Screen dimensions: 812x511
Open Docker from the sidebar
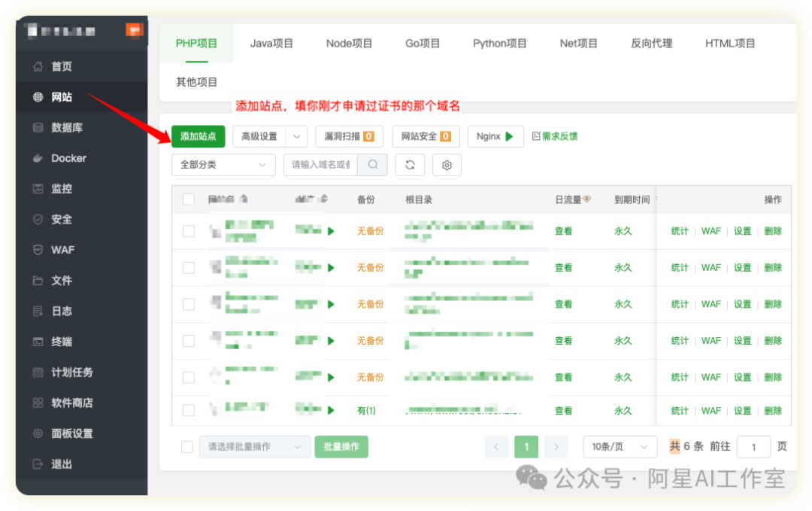(x=68, y=158)
